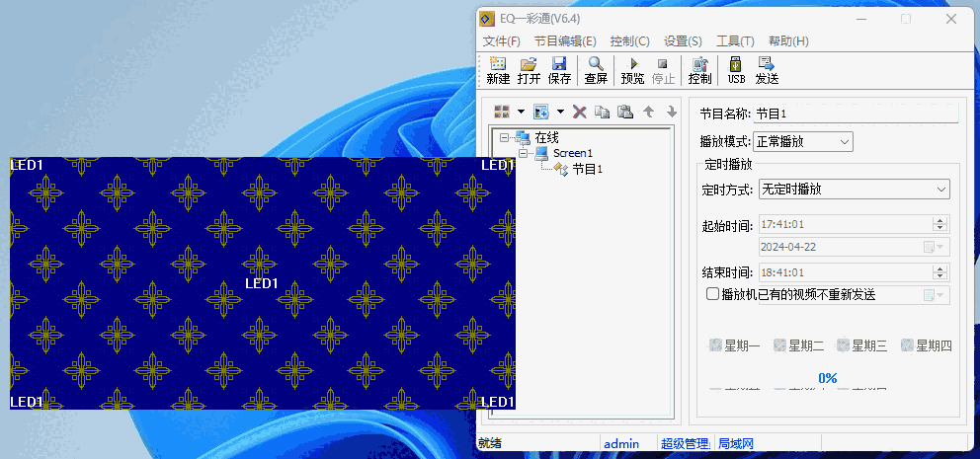Open the 设置(S) menu
Screen dimensions: 980x459
(x=683, y=41)
